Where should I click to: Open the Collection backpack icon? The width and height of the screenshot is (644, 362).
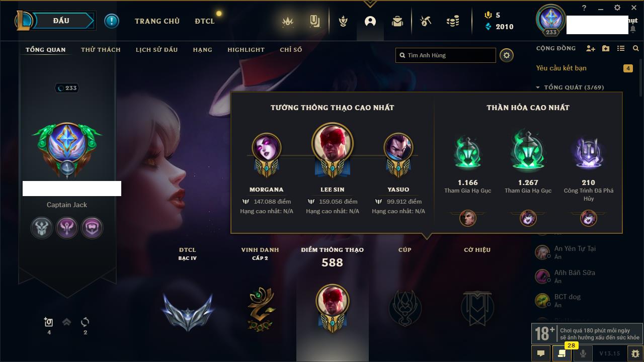[397, 21]
